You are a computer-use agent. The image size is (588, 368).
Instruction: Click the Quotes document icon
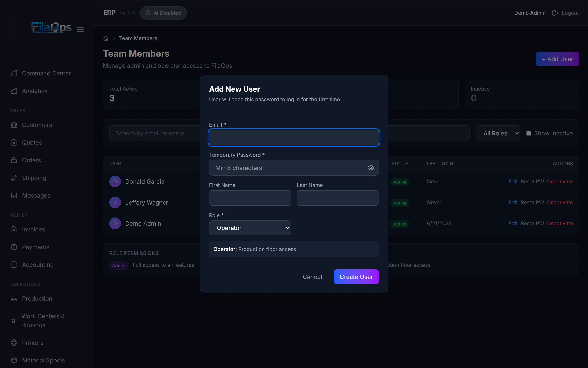14,143
